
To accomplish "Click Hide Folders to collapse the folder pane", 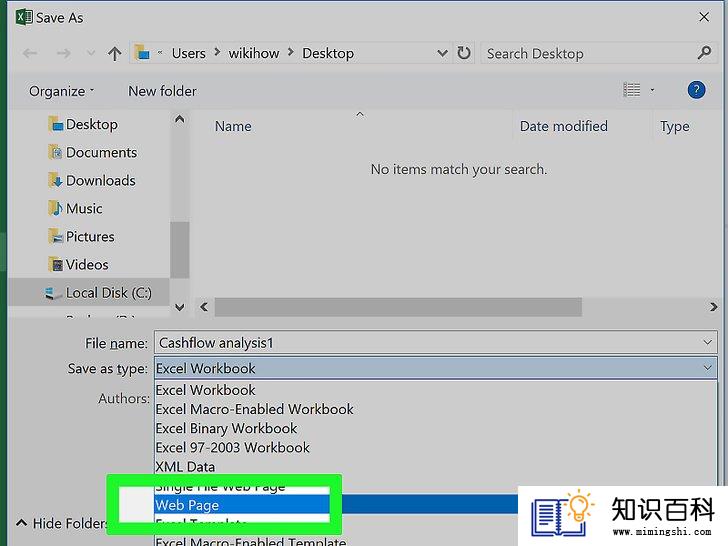I will (x=62, y=523).
